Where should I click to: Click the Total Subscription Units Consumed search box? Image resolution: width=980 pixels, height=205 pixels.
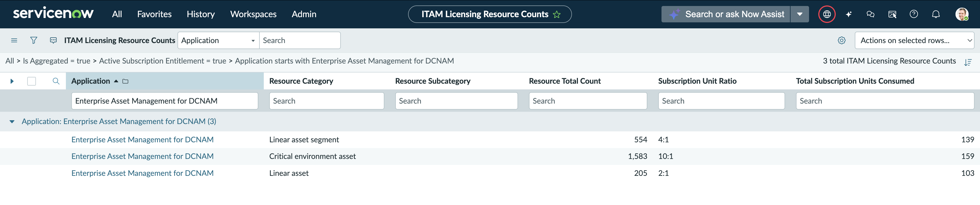[885, 101]
